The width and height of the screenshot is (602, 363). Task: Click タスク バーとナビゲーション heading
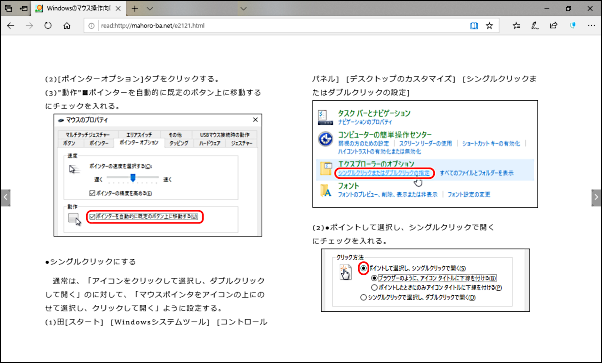374,113
